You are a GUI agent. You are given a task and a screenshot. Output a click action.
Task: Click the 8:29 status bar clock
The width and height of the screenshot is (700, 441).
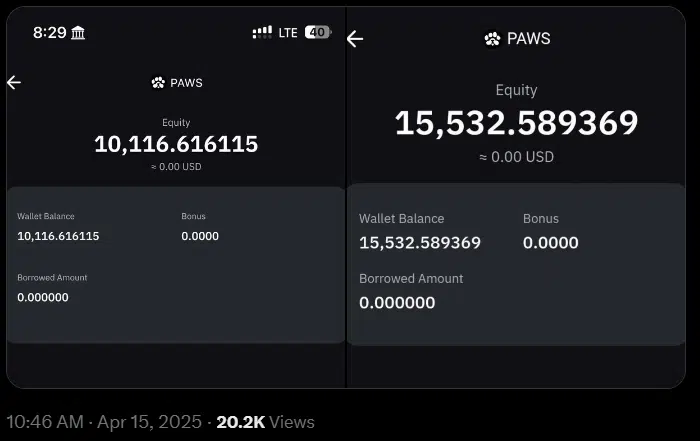click(49, 32)
